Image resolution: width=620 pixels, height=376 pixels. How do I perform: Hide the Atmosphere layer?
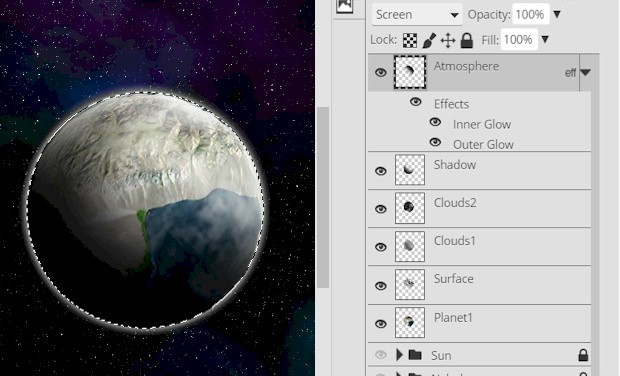380,72
